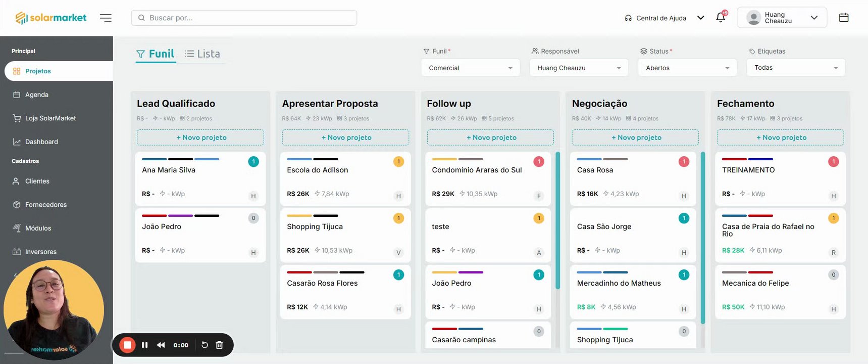Open the Status dropdown showing Abertos
Viewport: 868px width, 364px height.
687,68
